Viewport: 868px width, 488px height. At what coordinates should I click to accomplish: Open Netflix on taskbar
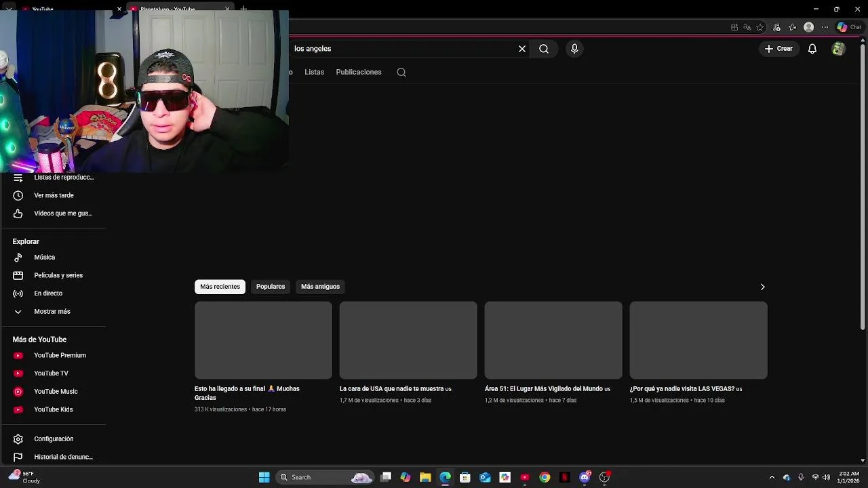point(564,477)
